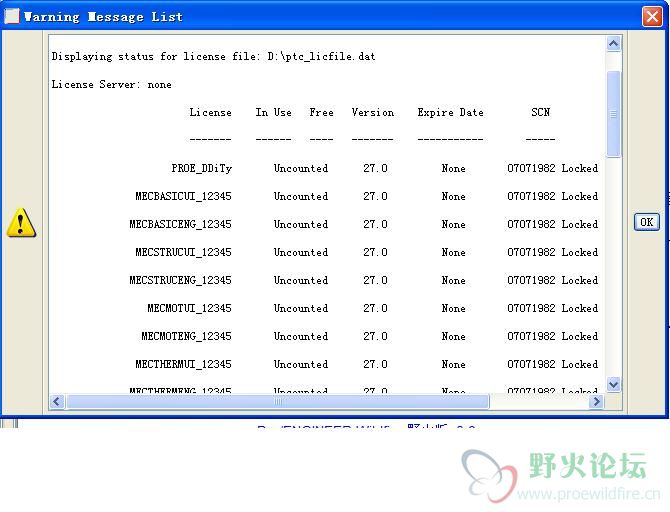Click the horizontal scrollbar left arrow

[x=57, y=401]
